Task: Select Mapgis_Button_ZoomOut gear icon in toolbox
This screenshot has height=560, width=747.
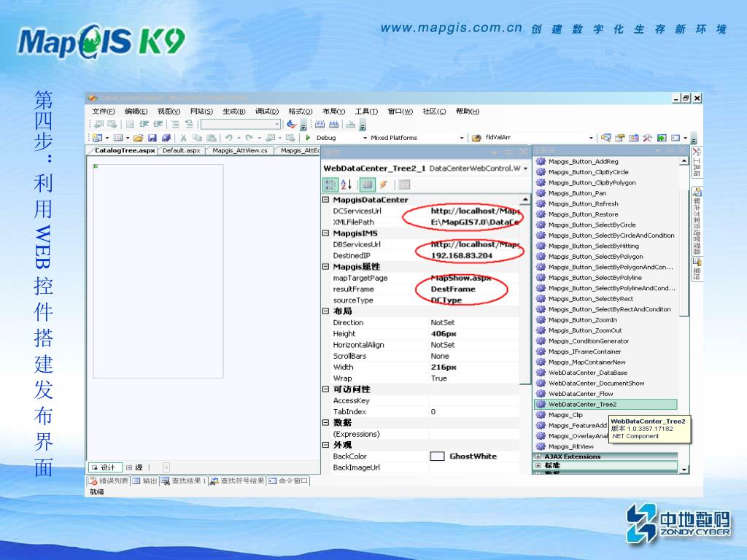Action: tap(541, 330)
